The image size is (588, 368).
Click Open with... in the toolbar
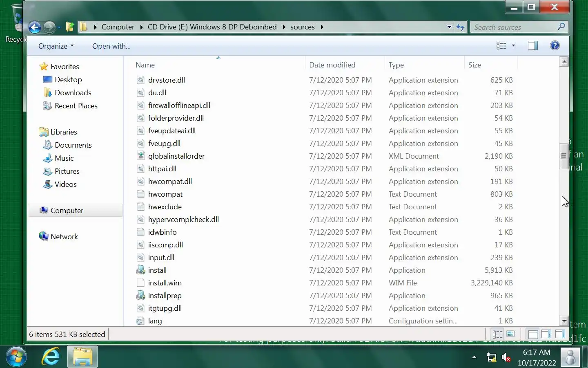pos(111,46)
